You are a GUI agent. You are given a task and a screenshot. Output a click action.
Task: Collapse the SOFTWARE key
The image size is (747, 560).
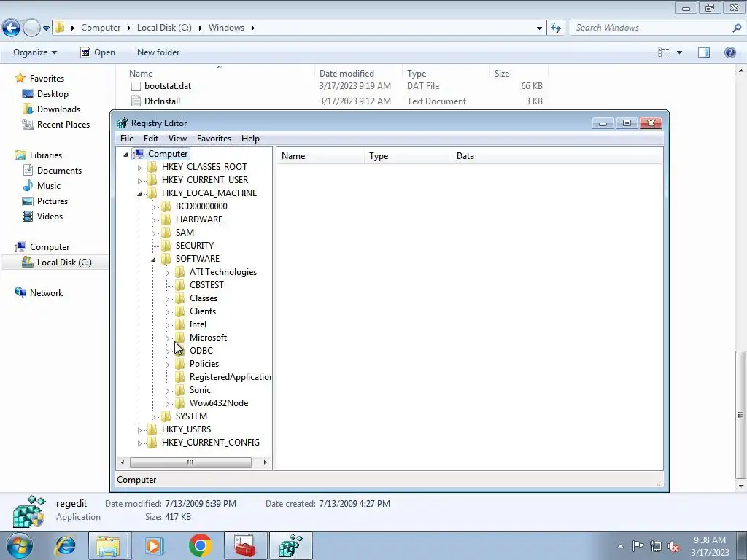coord(153,260)
